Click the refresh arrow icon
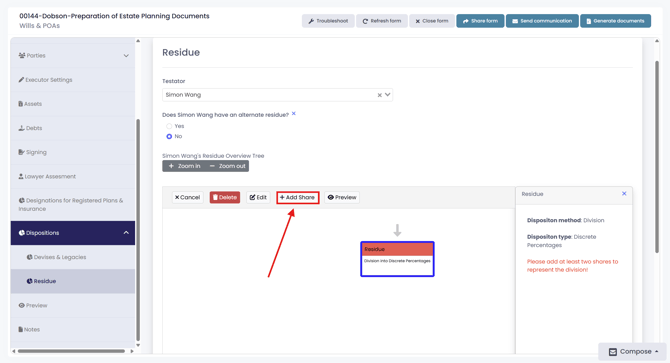The width and height of the screenshot is (670, 363). [365, 21]
